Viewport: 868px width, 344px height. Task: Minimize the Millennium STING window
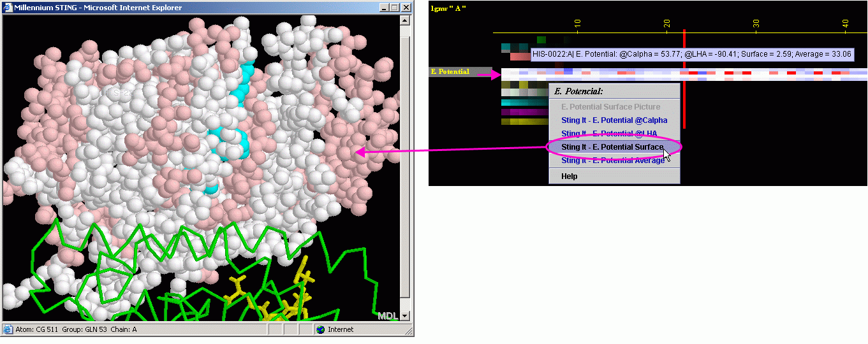[x=384, y=8]
